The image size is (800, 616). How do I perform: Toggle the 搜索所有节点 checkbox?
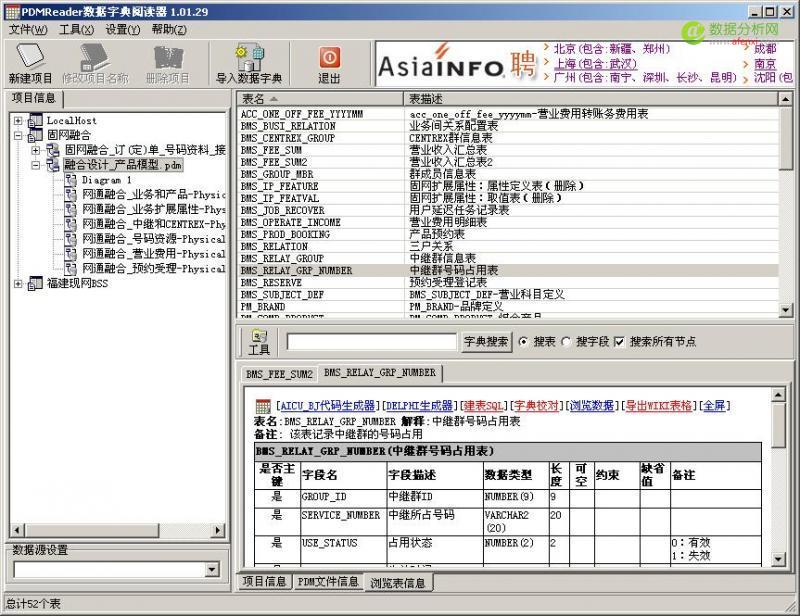point(619,341)
